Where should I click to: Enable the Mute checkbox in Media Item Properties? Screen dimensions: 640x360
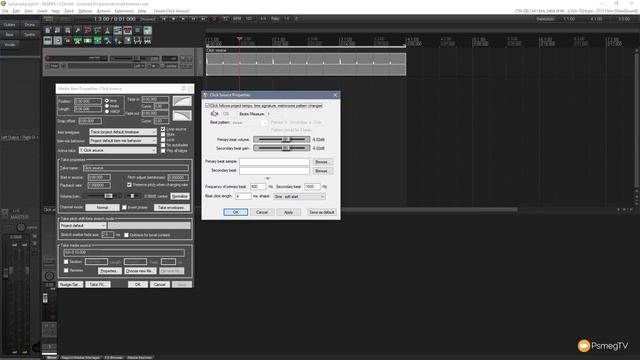pos(163,134)
